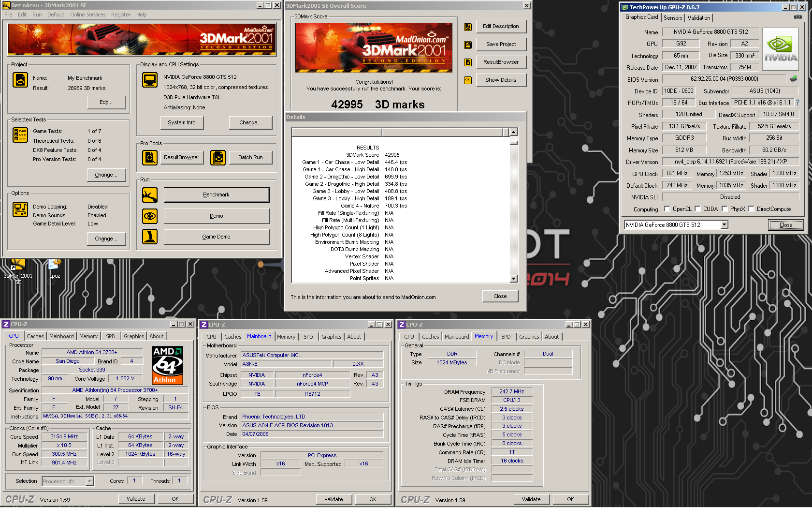Click the NVIDIA logo in GPU-Z

pyautogui.click(x=781, y=49)
